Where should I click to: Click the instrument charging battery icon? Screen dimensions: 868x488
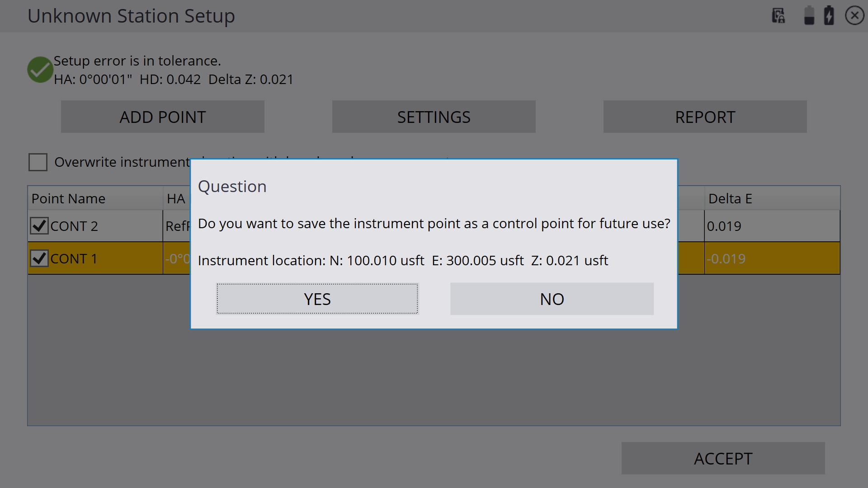pyautogui.click(x=829, y=16)
